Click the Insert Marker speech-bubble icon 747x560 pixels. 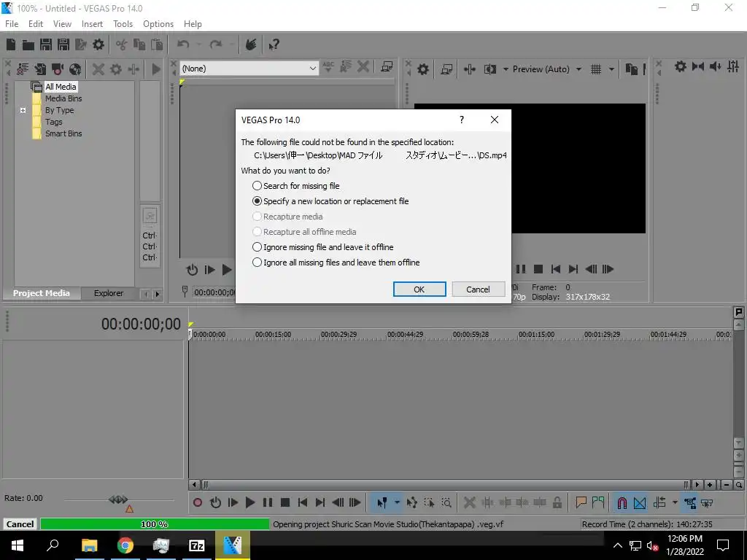pyautogui.click(x=581, y=502)
